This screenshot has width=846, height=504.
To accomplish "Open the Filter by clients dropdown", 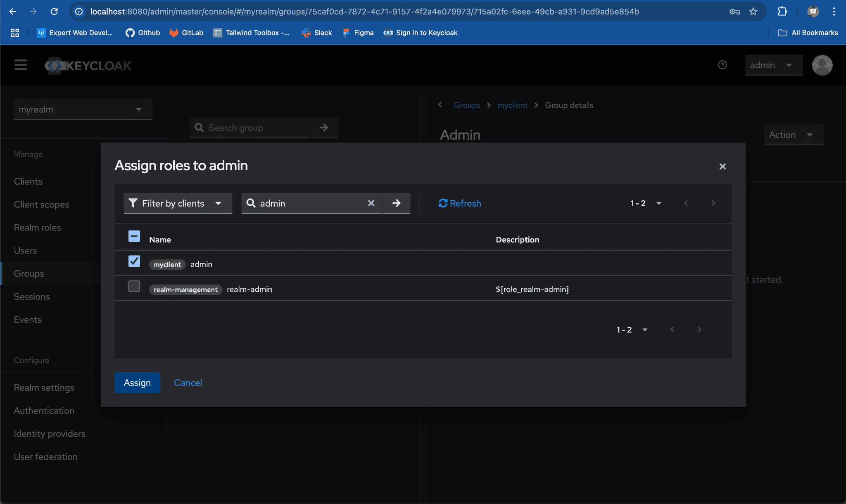I will (x=178, y=203).
